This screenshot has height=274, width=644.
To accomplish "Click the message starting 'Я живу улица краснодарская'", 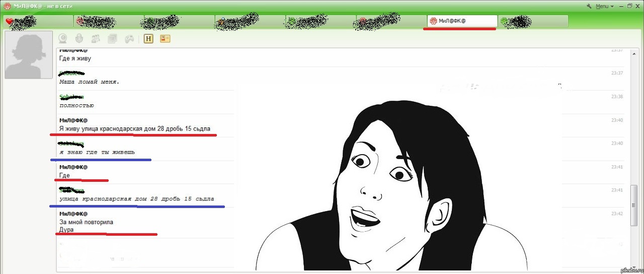I will point(134,128).
